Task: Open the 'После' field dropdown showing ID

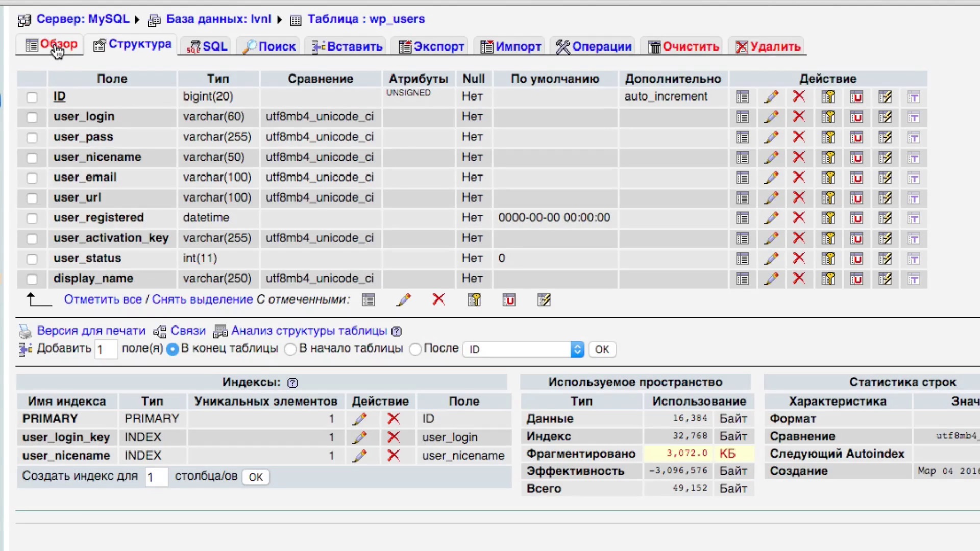Action: [523, 349]
